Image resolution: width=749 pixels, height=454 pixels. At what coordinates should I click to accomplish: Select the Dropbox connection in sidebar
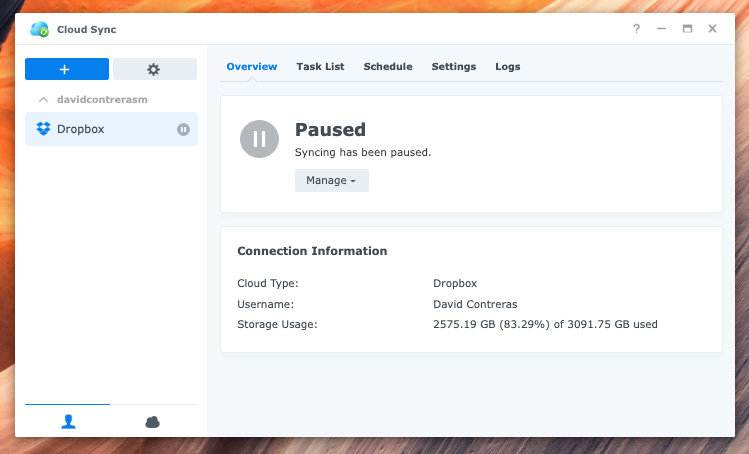pos(111,129)
